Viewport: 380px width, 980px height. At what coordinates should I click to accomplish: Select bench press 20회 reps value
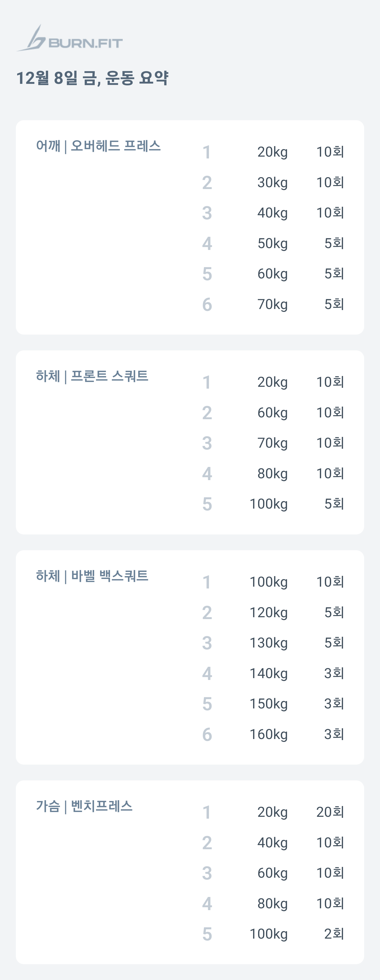click(x=330, y=812)
